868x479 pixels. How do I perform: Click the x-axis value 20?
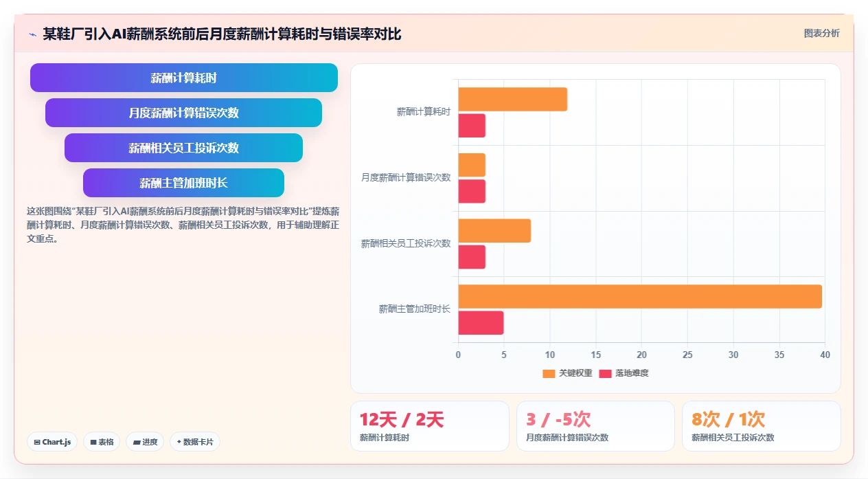641,355
